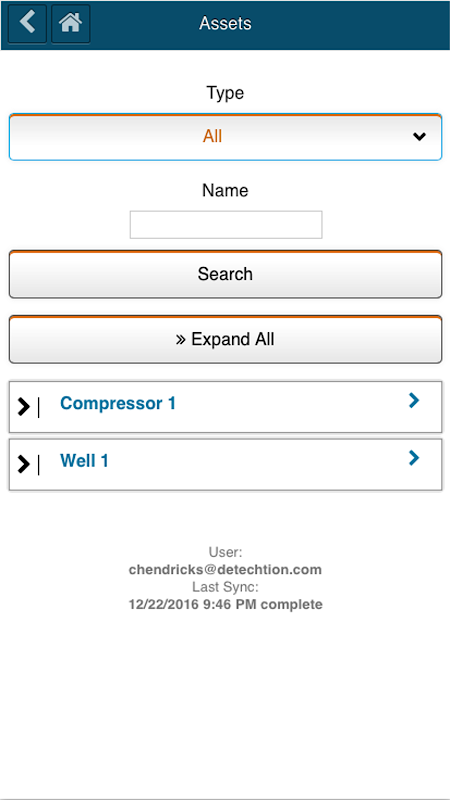The height and width of the screenshot is (800, 450).
Task: Go back using the header arrow icon
Action: 28,23
